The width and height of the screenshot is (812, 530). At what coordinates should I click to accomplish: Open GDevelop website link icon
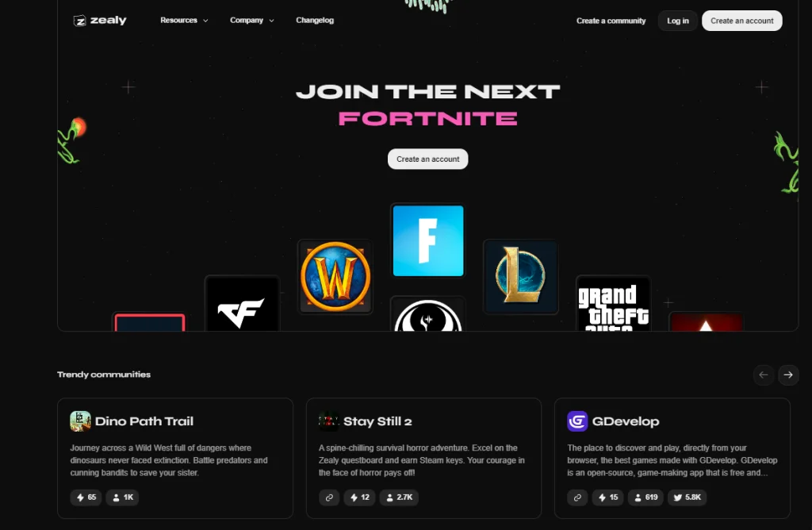pyautogui.click(x=577, y=497)
